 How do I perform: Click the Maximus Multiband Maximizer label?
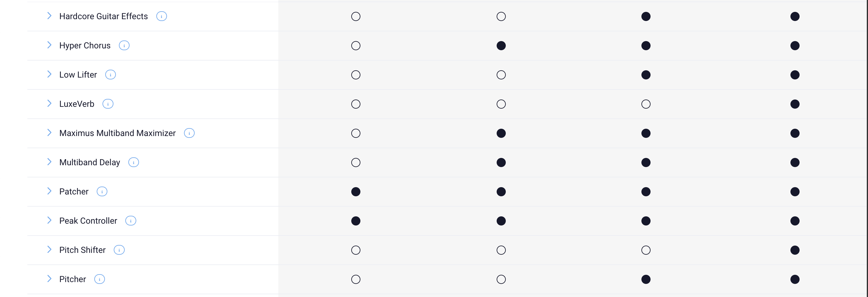117,133
